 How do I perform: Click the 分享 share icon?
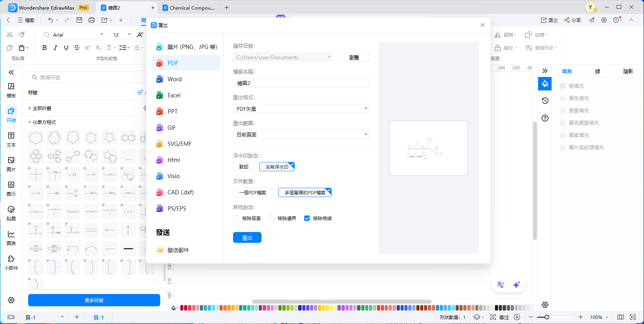point(572,20)
